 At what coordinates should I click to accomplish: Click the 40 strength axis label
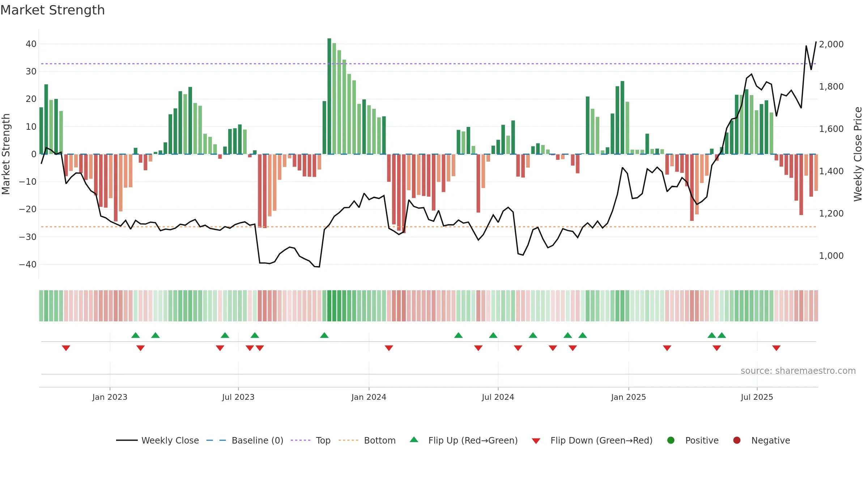point(31,44)
